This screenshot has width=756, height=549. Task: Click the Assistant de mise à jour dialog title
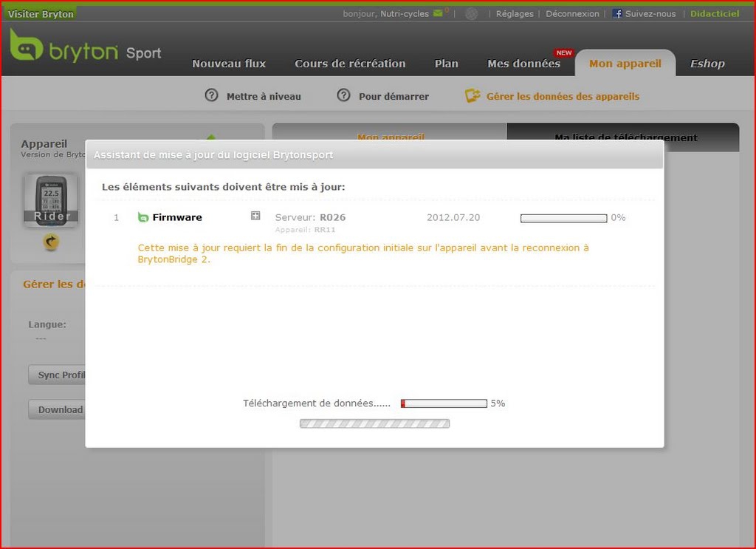[x=213, y=155]
